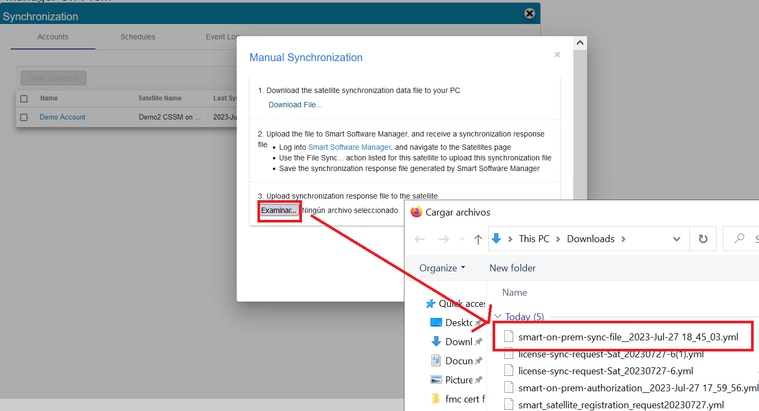Screen dimensions: 759x411
Task: Click This PC in the address path
Action: [534, 239]
